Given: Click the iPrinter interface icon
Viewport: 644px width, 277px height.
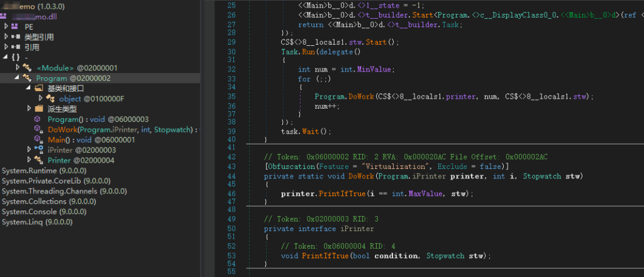Looking at the screenshot, I should (x=38, y=149).
